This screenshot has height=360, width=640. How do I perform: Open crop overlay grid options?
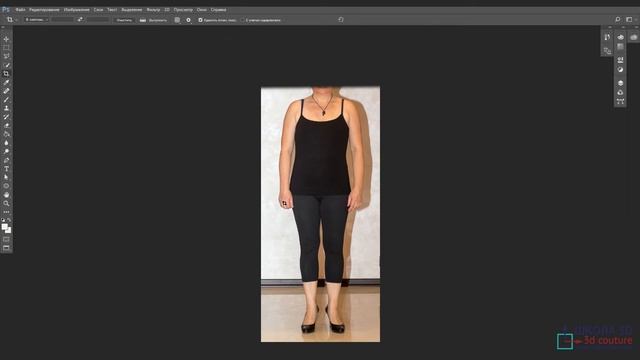pos(177,20)
